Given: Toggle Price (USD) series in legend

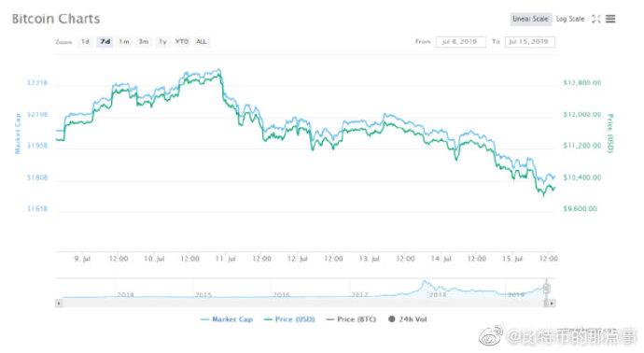Looking at the screenshot, I should 289,319.
